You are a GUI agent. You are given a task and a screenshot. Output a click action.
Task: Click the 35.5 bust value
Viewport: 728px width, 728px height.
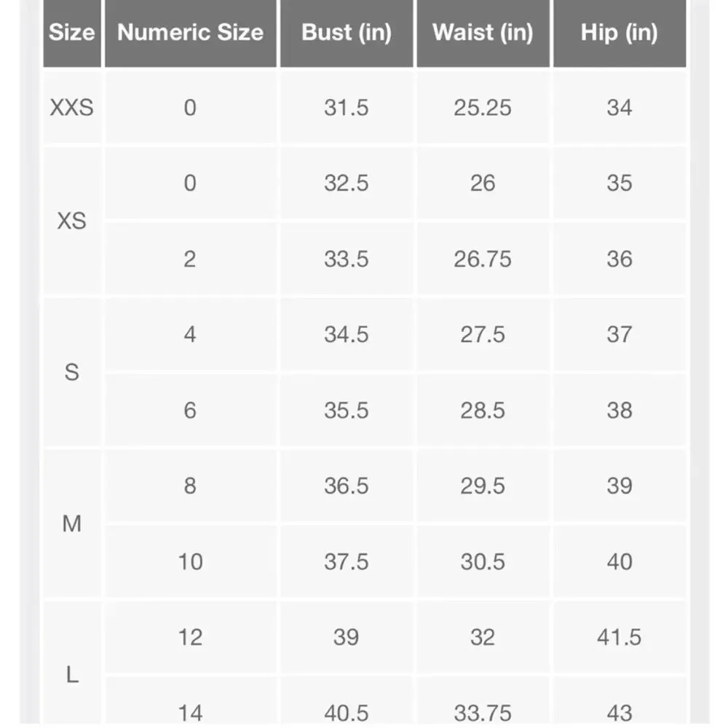tap(346, 411)
